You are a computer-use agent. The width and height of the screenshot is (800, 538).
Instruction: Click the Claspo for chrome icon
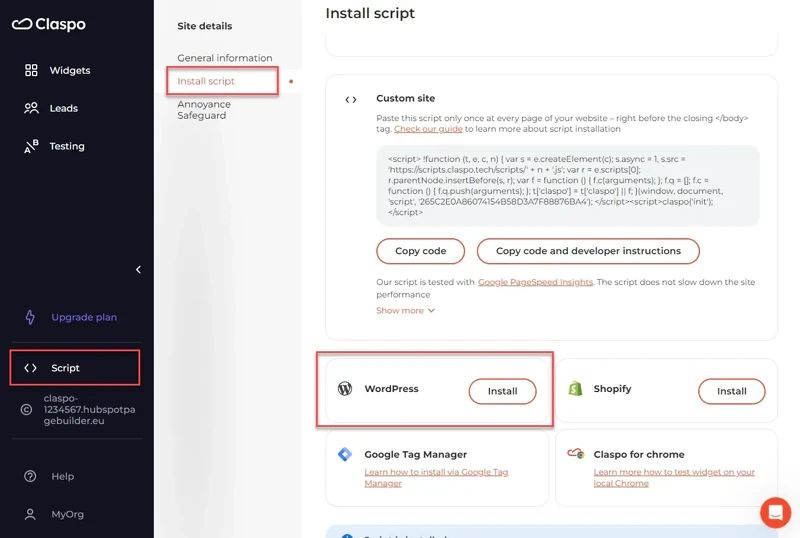pos(576,453)
